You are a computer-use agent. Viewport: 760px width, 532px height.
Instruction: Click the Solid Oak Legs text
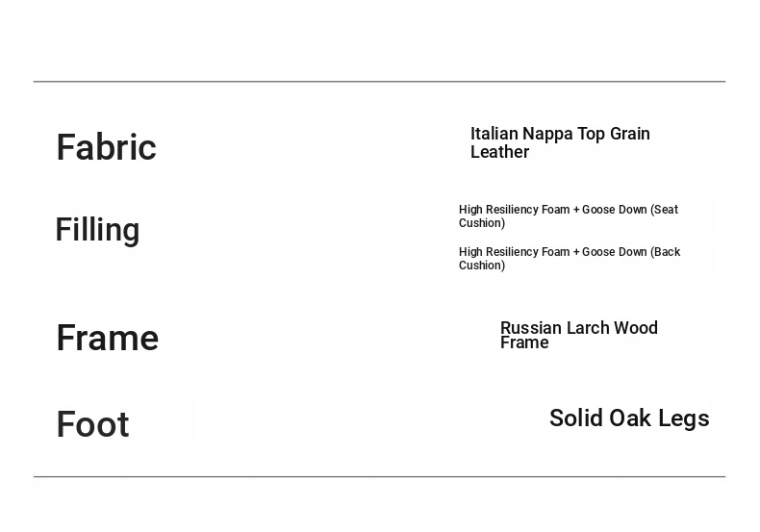[x=629, y=418]
